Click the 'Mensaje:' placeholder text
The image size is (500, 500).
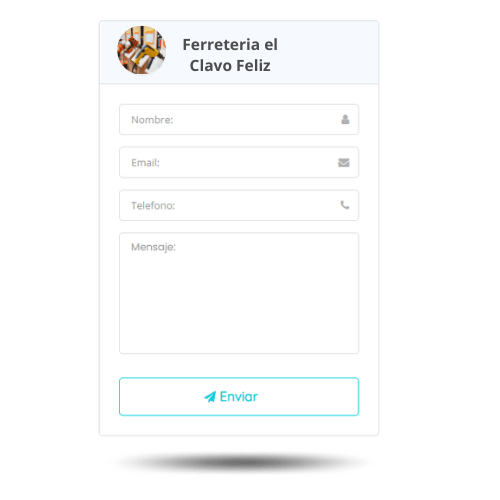(x=153, y=247)
